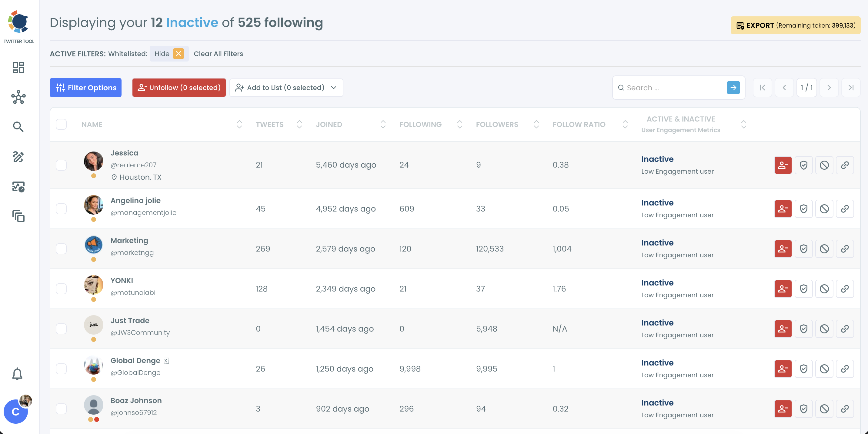This screenshot has height=434, width=868.
Task: Open the copy stack icon in sidebar
Action: click(18, 216)
